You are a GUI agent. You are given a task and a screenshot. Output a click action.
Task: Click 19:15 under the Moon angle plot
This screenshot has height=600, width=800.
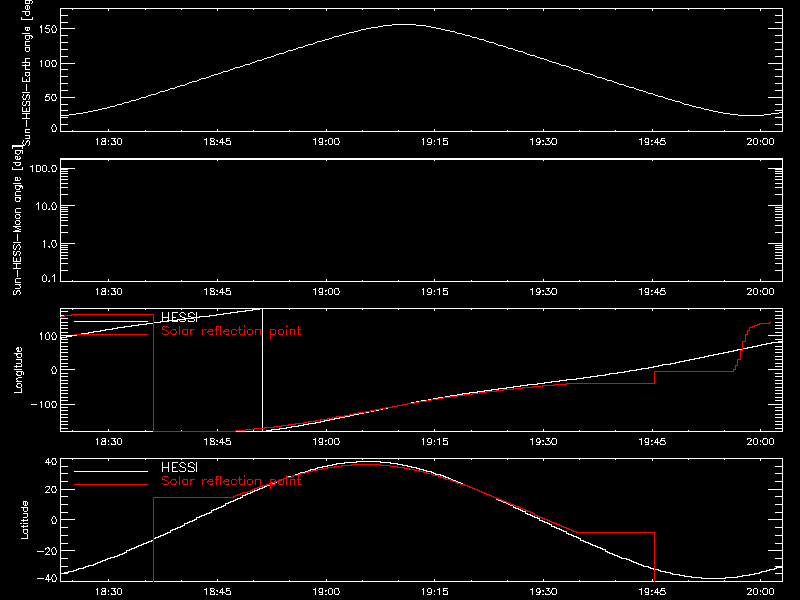(x=435, y=292)
